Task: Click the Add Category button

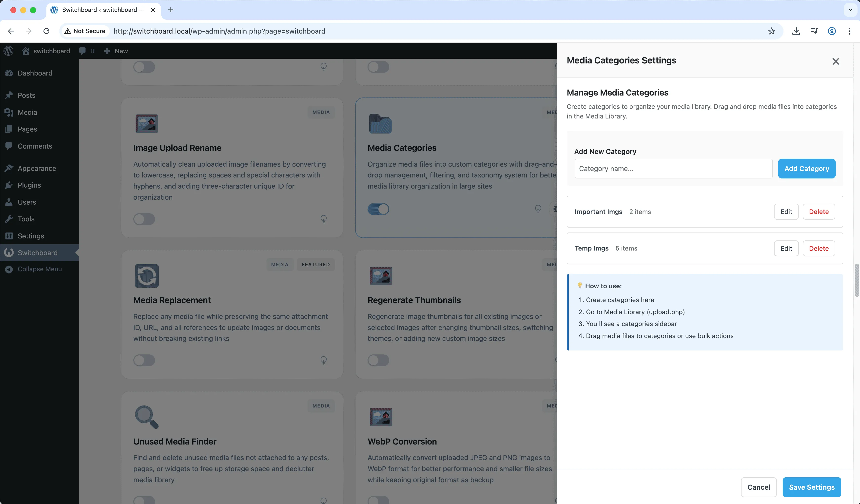Action: click(807, 168)
